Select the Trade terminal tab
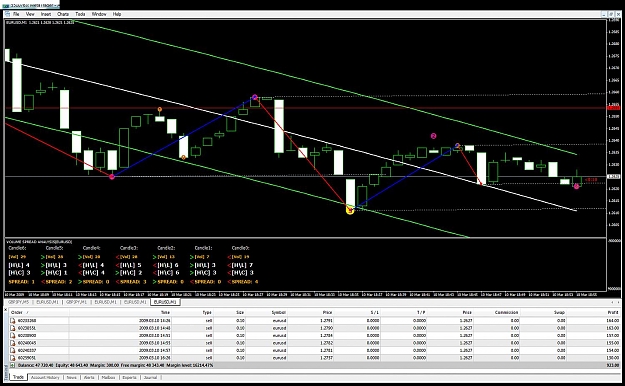 pyautogui.click(x=18, y=377)
